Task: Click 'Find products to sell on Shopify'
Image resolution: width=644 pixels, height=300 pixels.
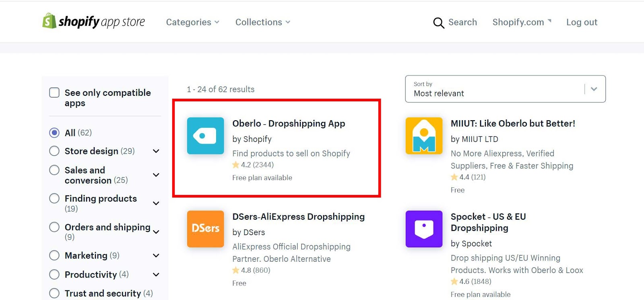Action: (291, 154)
